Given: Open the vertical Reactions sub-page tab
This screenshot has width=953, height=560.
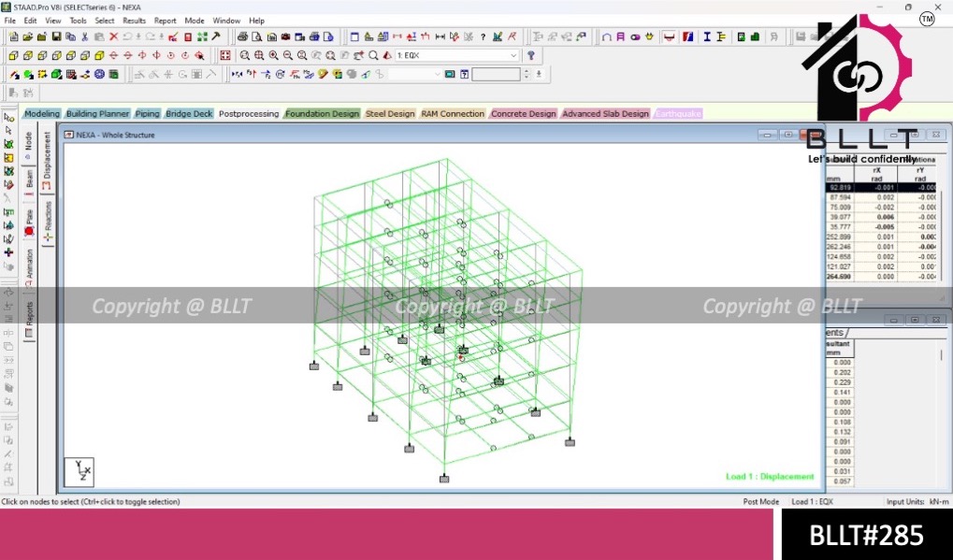Looking at the screenshot, I should [48, 222].
